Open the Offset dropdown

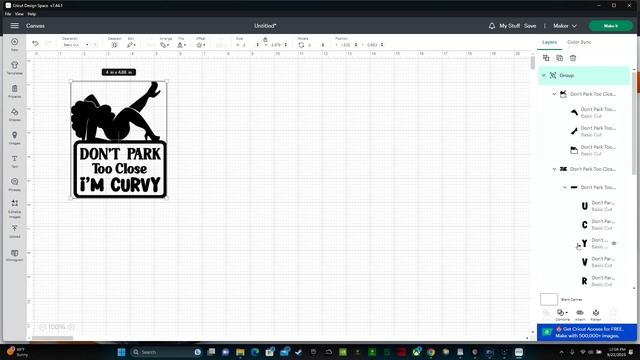(x=200, y=45)
